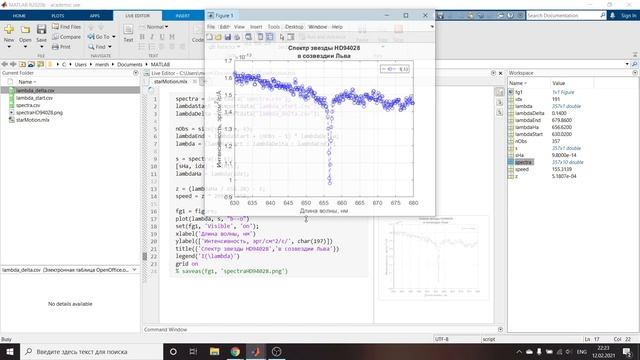Open the Current Folder panel actions menu
This screenshot has width=640, height=360.
point(136,73)
